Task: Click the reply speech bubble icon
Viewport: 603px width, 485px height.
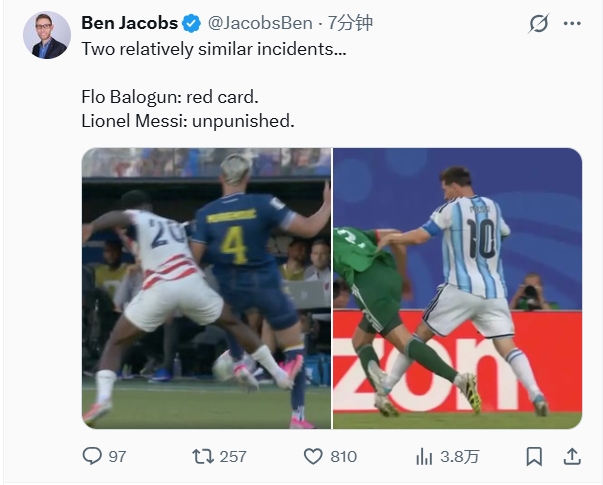Action: pos(92,456)
